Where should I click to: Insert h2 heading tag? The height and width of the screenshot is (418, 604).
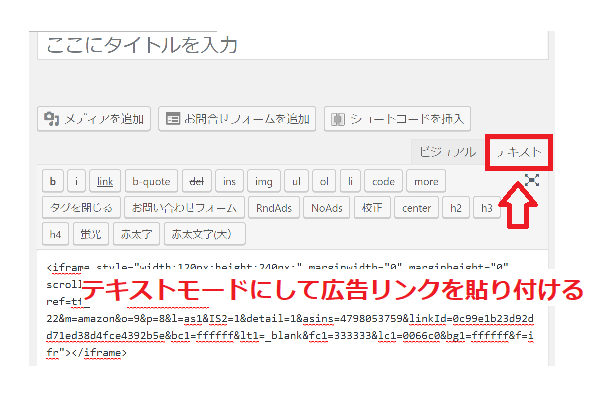click(456, 208)
